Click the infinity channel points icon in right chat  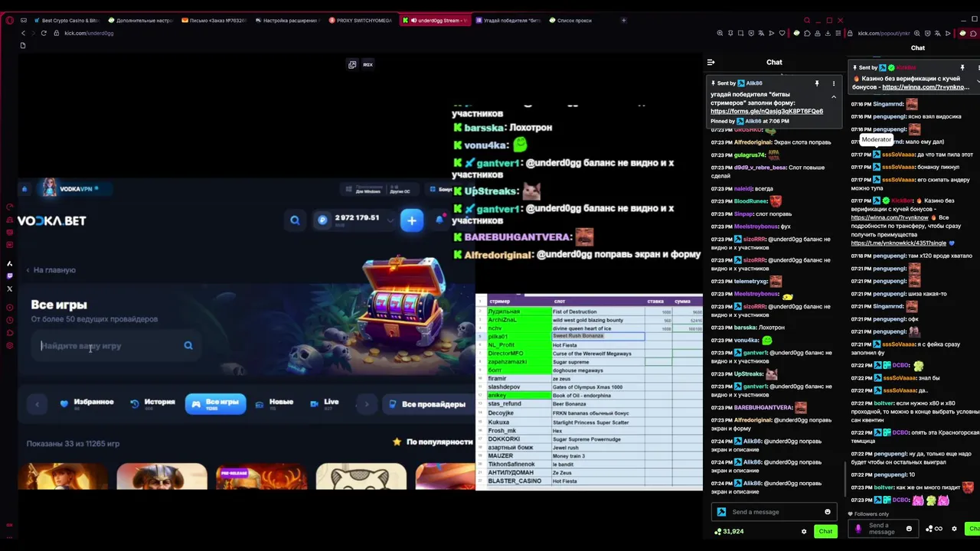[936, 529]
